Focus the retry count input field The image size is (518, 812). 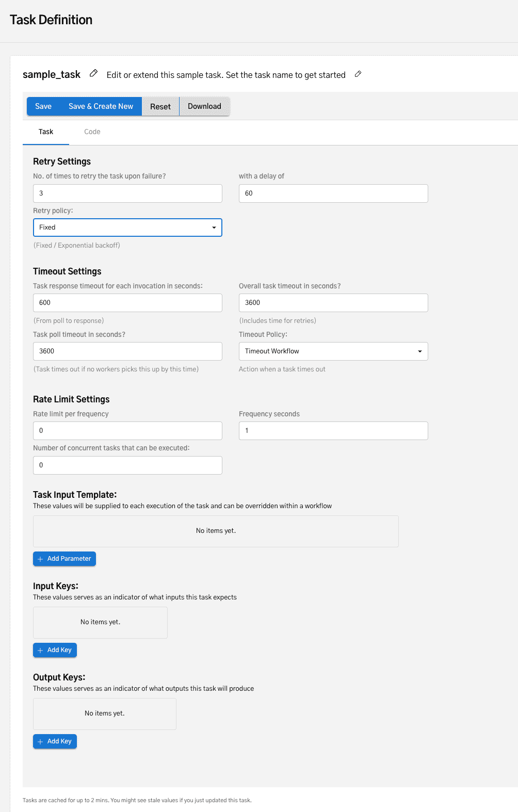tap(127, 193)
